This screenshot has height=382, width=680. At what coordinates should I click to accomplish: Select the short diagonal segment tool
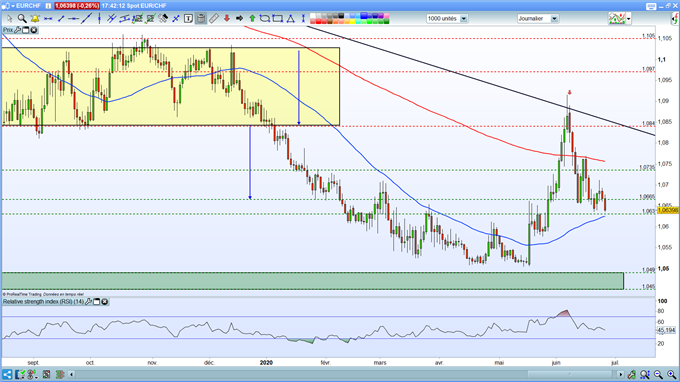click(x=61, y=19)
